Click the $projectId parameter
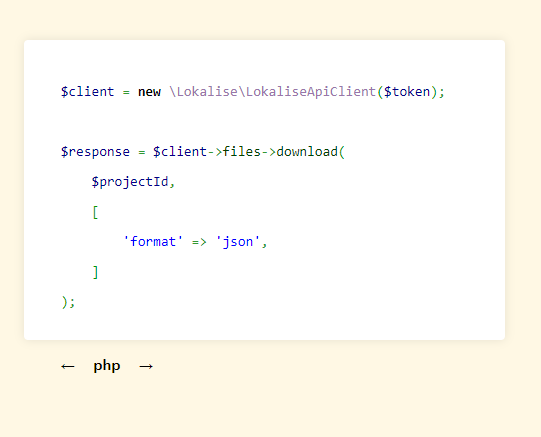The width and height of the screenshot is (541, 437). tap(130, 182)
